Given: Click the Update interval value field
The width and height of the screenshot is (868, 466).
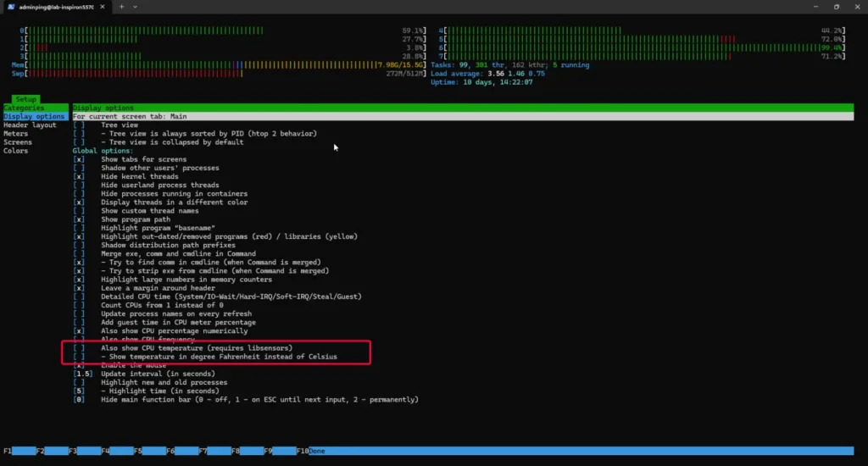Looking at the screenshot, I should 83,374.
